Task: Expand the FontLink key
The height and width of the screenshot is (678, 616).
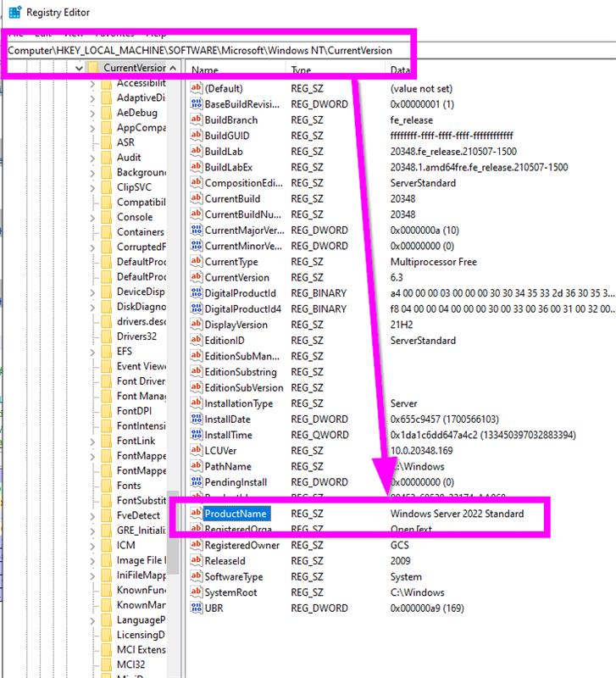Action: pyautogui.click(x=92, y=441)
